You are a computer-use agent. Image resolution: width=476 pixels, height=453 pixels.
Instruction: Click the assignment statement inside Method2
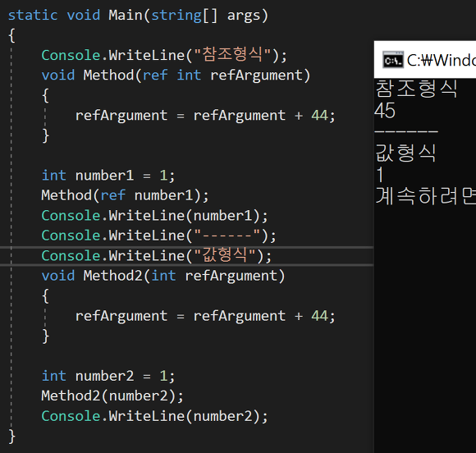[x=205, y=316]
